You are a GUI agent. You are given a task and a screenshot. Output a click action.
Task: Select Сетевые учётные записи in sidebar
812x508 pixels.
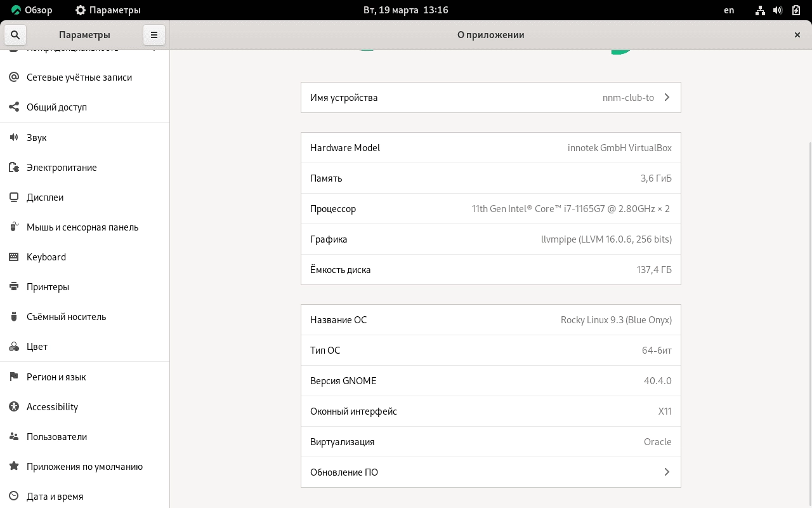[85, 77]
